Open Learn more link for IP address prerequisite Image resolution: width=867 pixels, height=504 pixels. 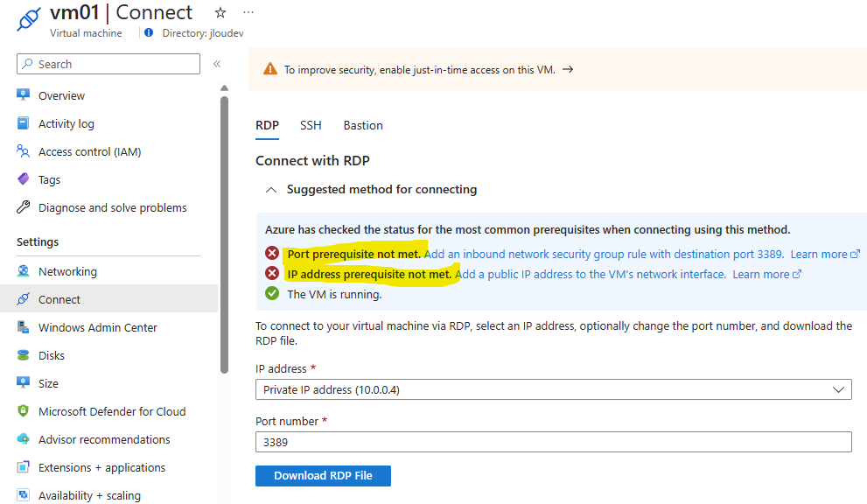tap(767, 274)
